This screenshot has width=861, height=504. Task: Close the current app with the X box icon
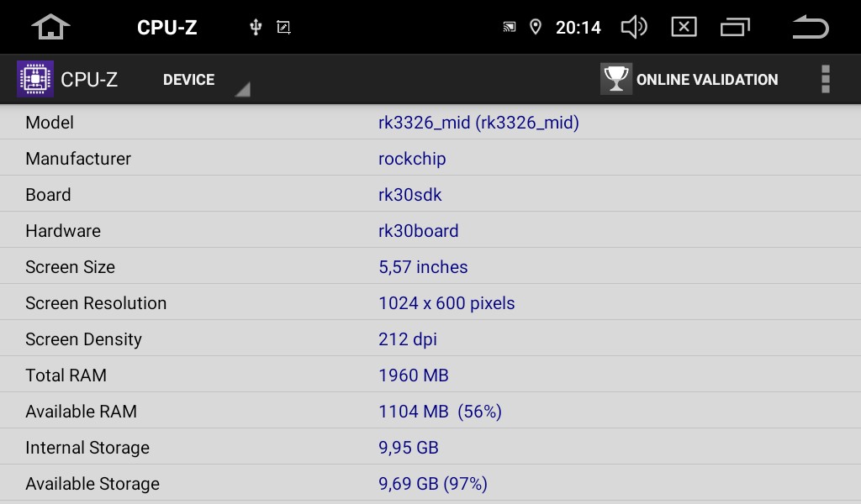pyautogui.click(x=684, y=27)
